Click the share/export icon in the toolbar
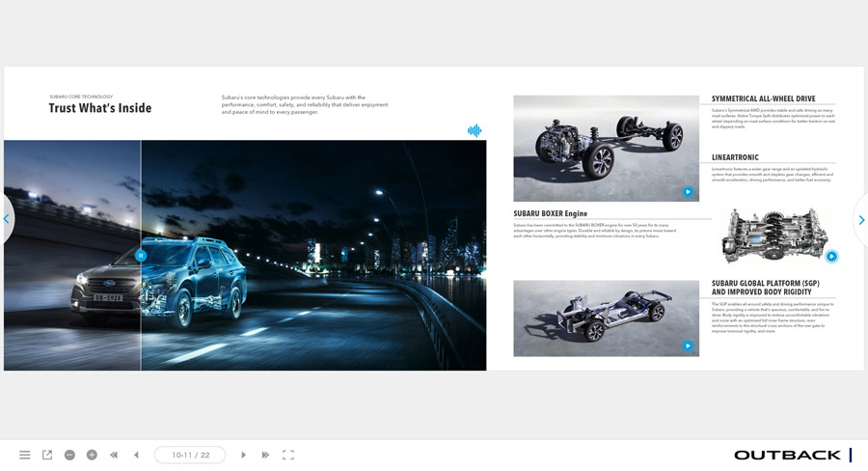Image resolution: width=868 pixels, height=471 pixels. coord(47,455)
